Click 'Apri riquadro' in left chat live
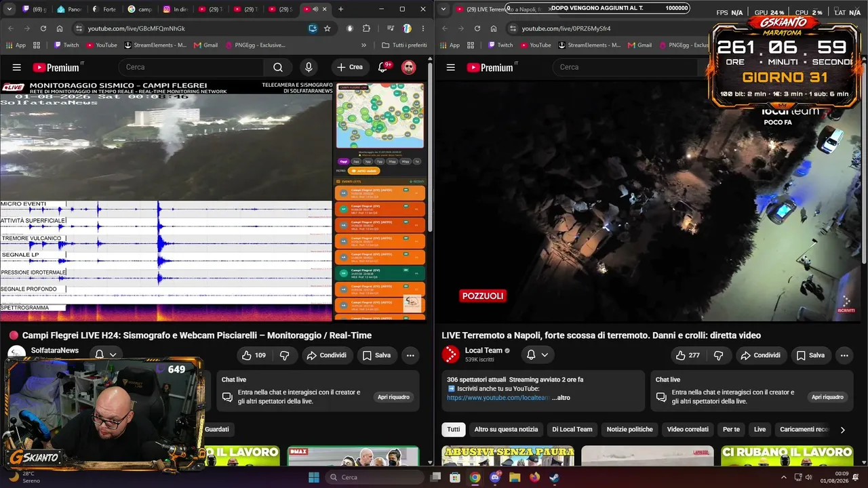The image size is (868, 488). [393, 397]
